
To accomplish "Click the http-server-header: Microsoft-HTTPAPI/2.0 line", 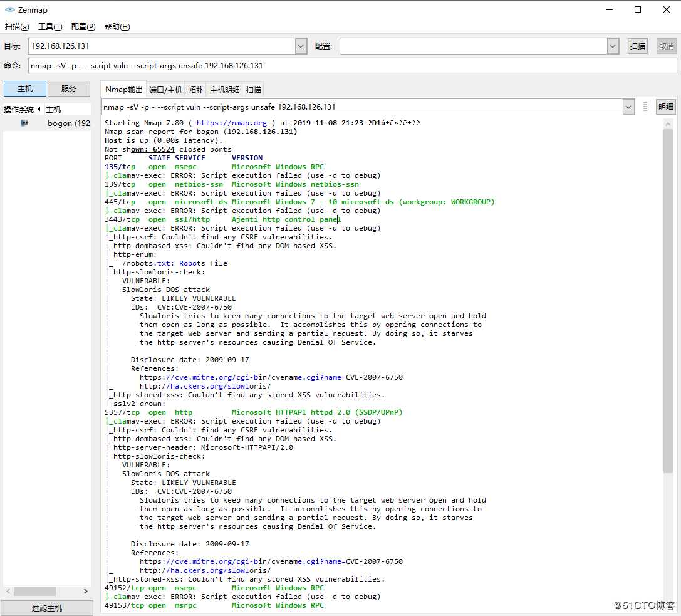I will (200, 447).
